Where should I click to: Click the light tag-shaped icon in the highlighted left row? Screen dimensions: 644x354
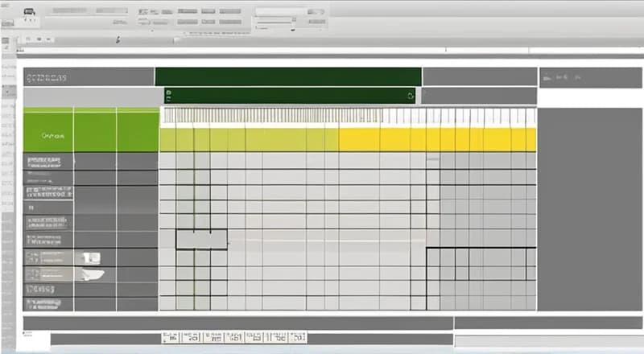90,274
